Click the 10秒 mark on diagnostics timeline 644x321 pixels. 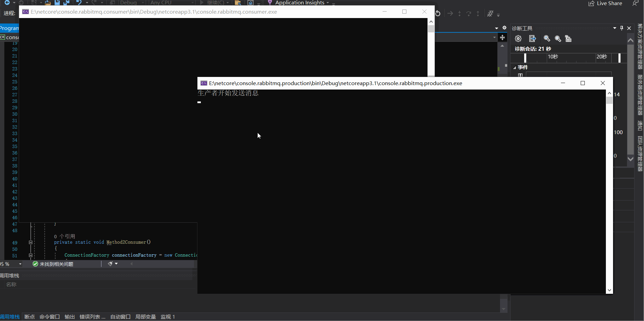click(x=553, y=57)
